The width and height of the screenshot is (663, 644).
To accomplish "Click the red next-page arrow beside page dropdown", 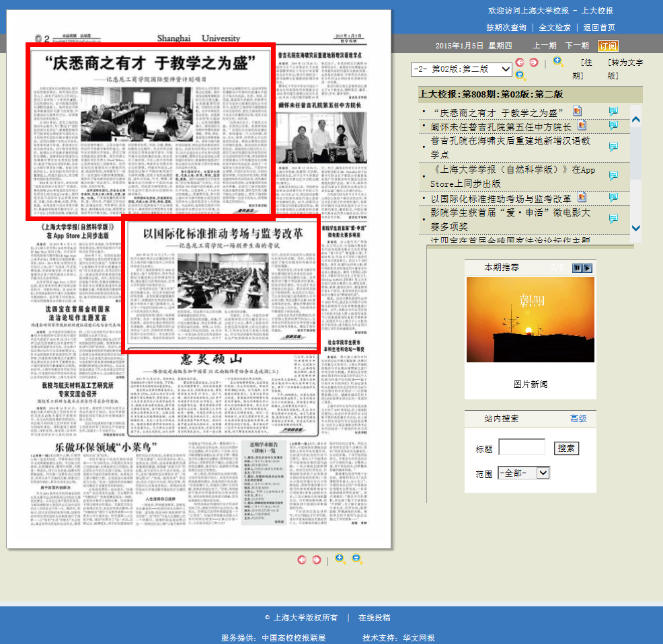I will click(x=533, y=63).
